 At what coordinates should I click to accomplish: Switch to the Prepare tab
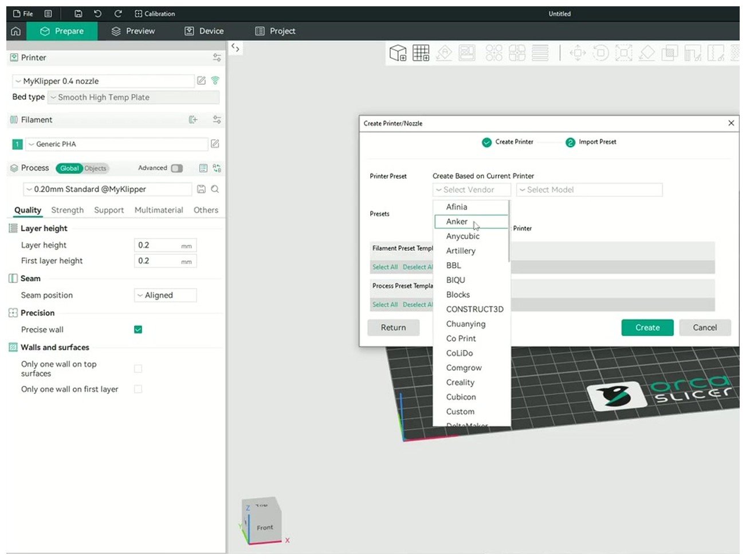tap(62, 31)
